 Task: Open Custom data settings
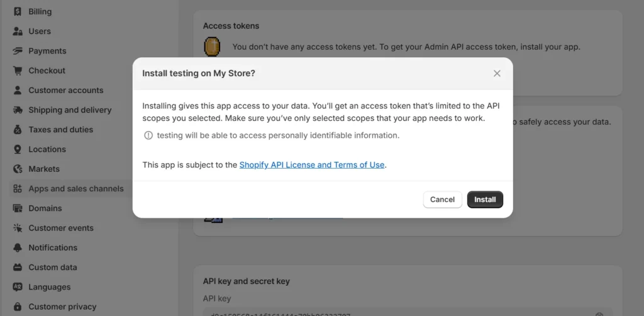click(x=52, y=268)
